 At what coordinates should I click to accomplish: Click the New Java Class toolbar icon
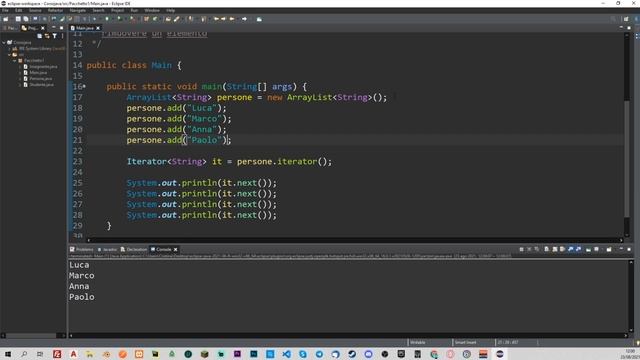point(155,19)
